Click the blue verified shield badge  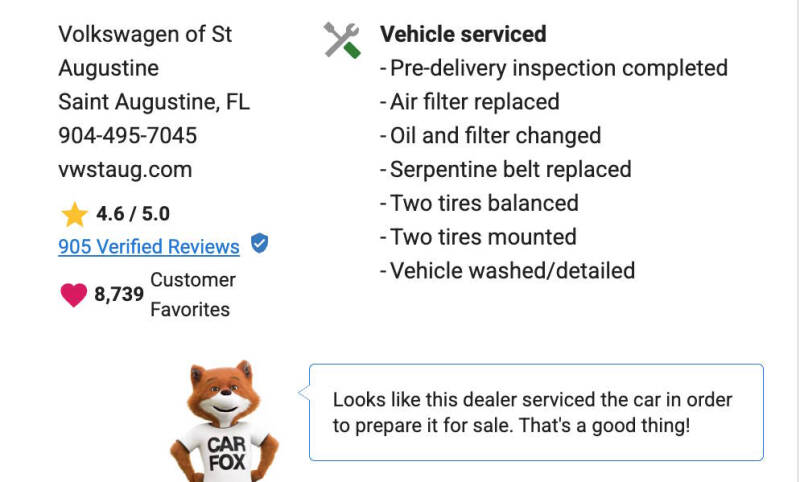260,243
